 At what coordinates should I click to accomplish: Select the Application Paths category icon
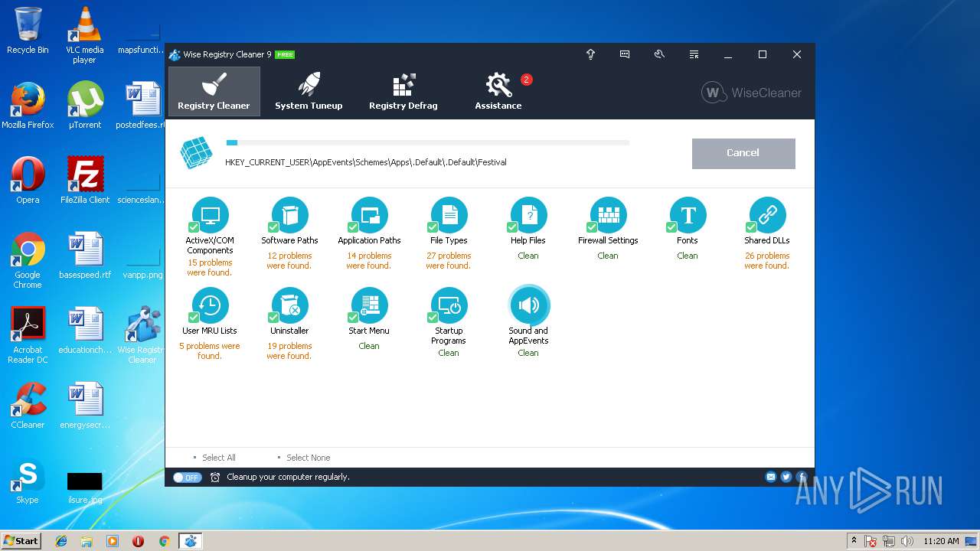tap(369, 215)
